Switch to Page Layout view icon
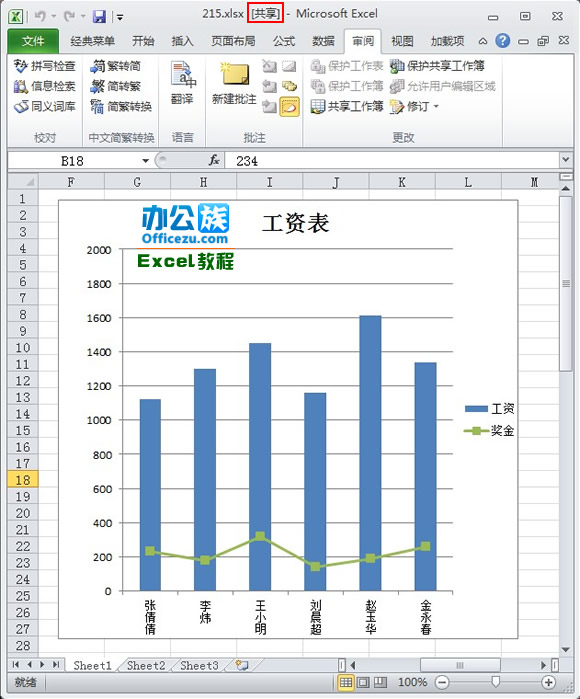The image size is (580, 699). point(363,682)
